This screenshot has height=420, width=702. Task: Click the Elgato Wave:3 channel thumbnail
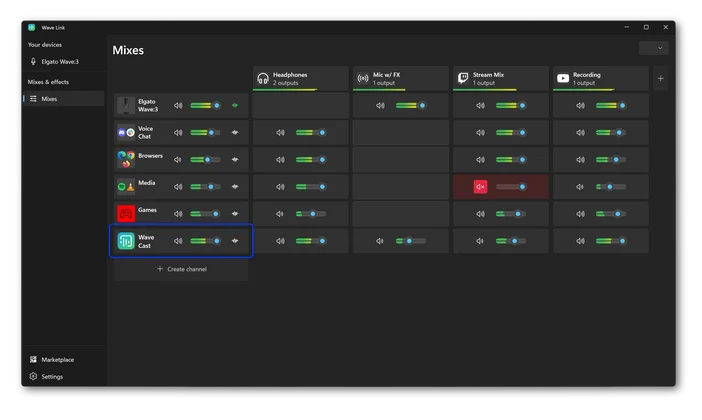coord(126,105)
